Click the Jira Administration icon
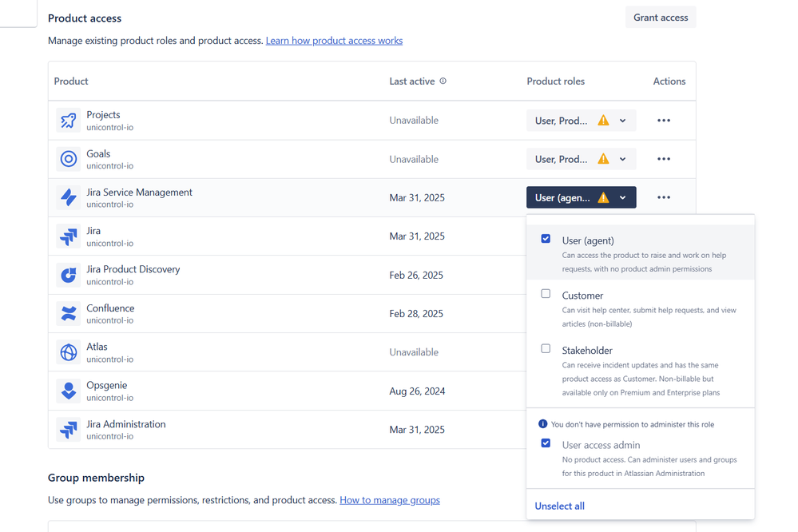 tap(68, 430)
